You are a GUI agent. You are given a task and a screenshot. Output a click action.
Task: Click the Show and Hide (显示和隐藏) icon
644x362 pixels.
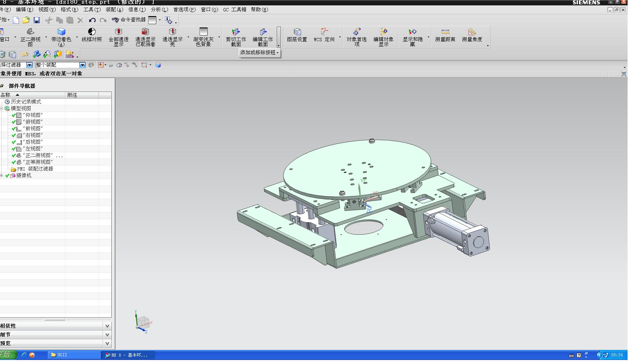pos(413,32)
